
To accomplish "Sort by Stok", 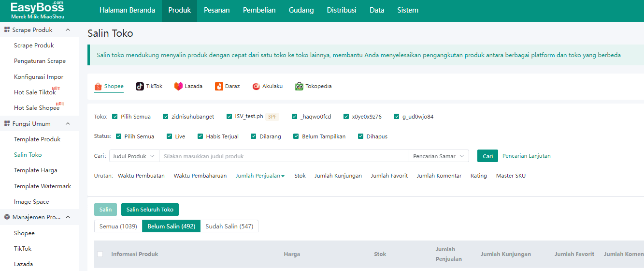I will click(x=300, y=176).
